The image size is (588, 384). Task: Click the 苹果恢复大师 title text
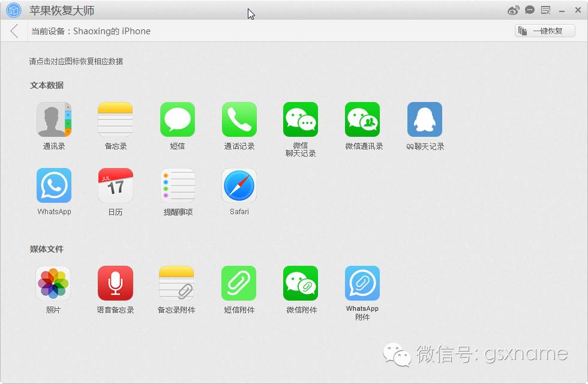pyautogui.click(x=62, y=11)
